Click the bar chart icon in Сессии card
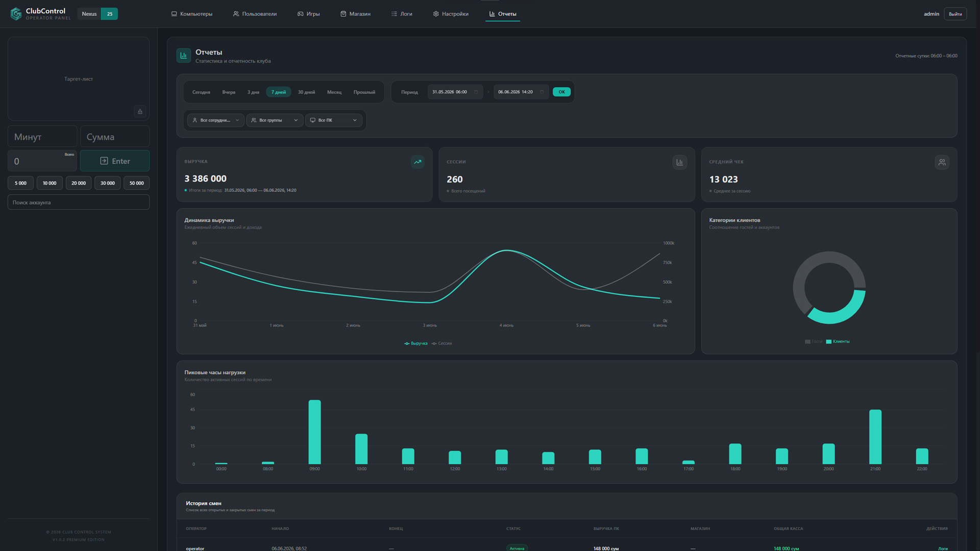 coord(679,162)
